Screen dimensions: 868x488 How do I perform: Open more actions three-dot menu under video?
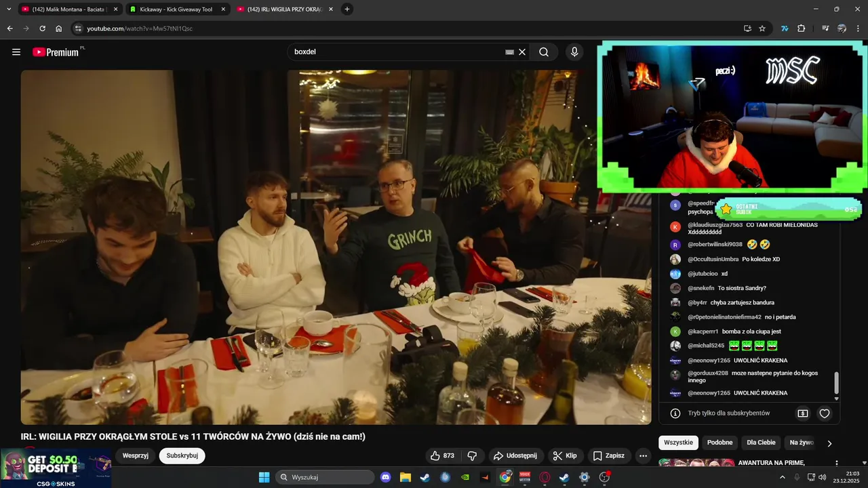coord(644,455)
